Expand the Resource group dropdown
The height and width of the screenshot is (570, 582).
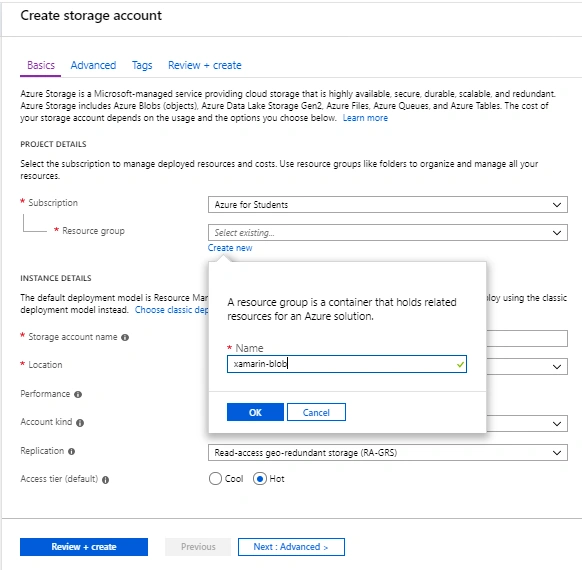pyautogui.click(x=388, y=233)
